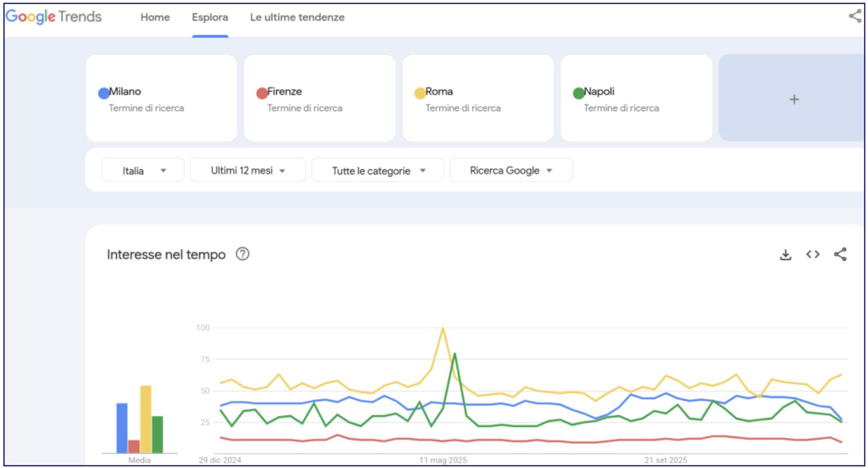Click the plus icon to add comparison
This screenshot has height=468, width=868.
coord(793,99)
